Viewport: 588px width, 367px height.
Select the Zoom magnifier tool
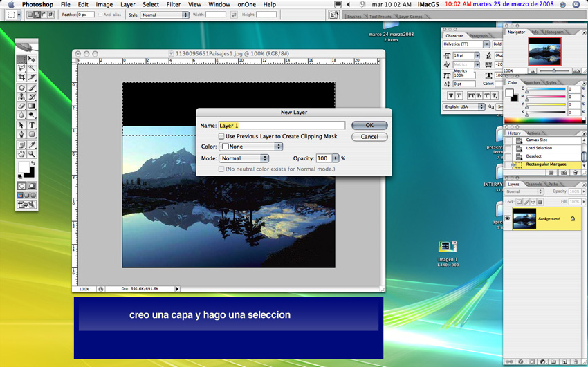(x=32, y=154)
